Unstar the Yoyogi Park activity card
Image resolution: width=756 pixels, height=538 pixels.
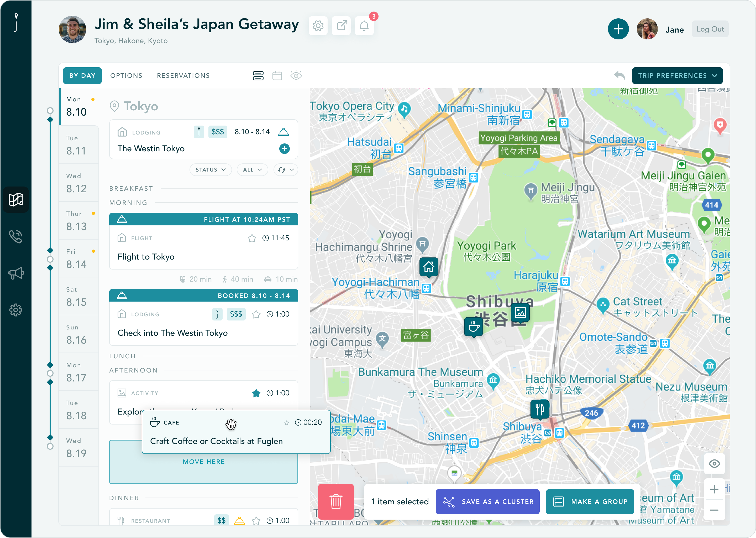(256, 393)
